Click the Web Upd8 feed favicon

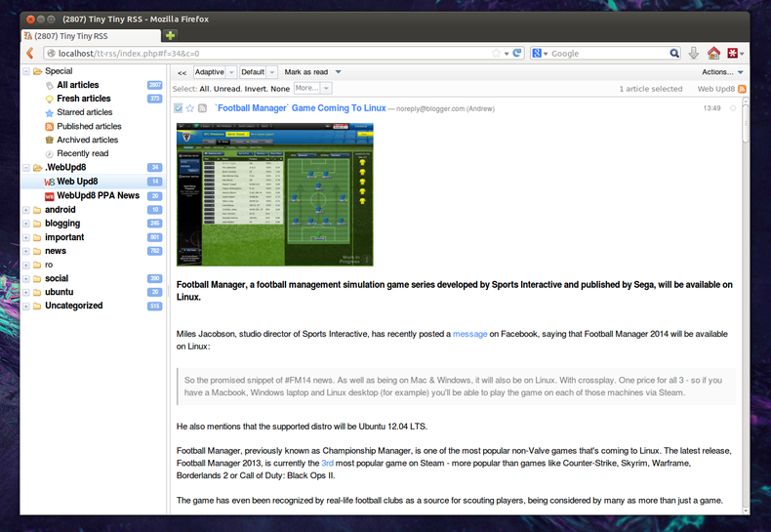(x=49, y=182)
